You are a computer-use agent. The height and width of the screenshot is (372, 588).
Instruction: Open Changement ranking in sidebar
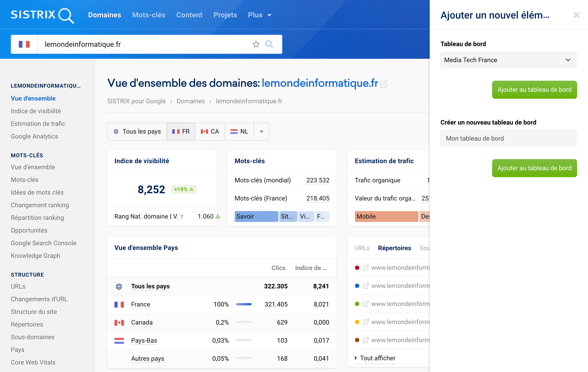click(40, 205)
